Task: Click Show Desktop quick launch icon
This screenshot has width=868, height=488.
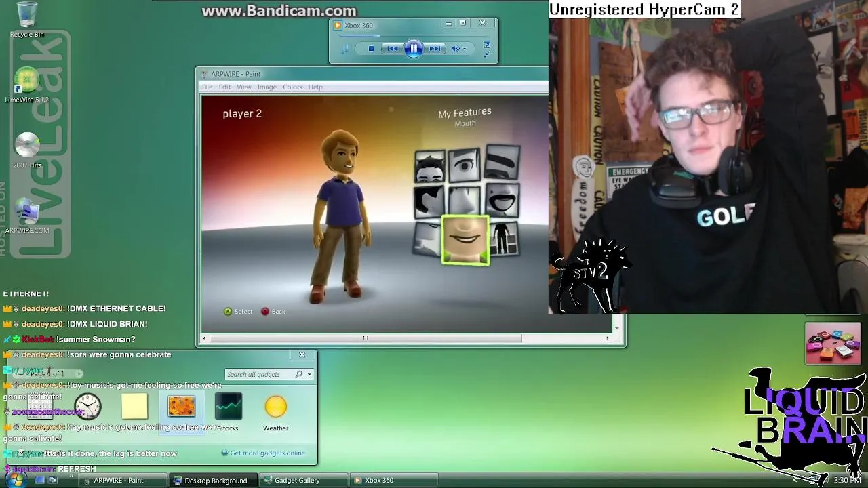Action: (39, 480)
